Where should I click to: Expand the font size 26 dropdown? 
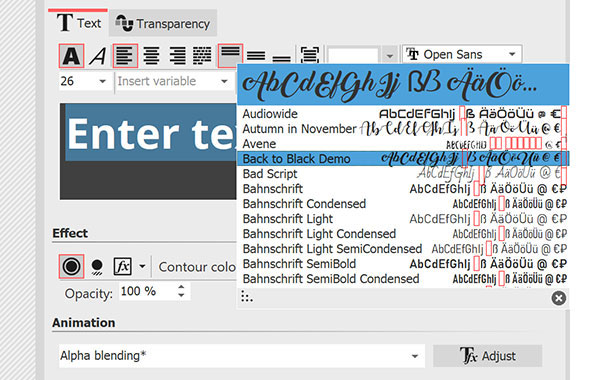coord(102,81)
